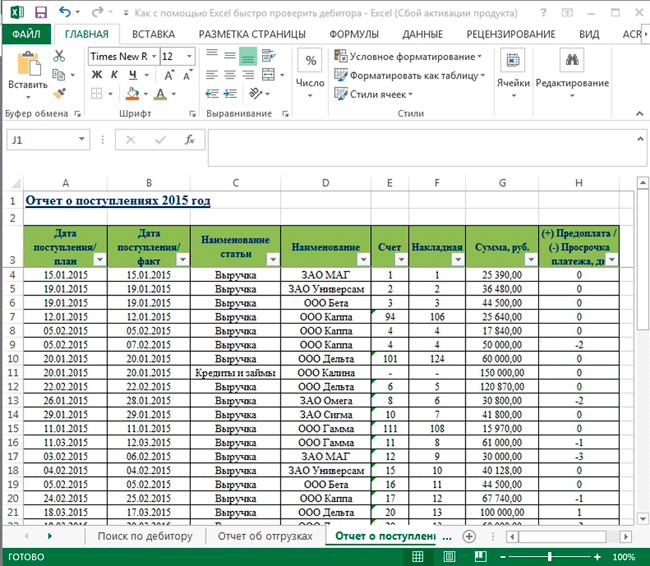The image size is (650, 566).
Task: Align text to top
Action: tap(212, 56)
